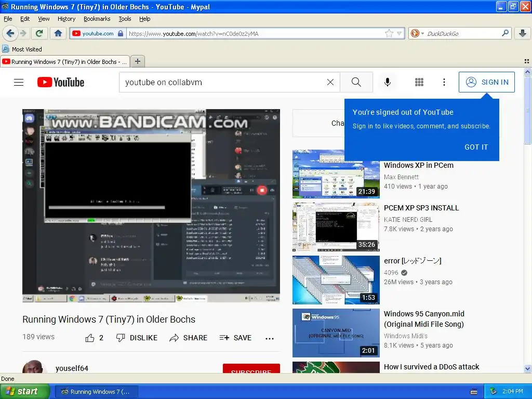This screenshot has height=399, width=532.
Task: Open the Windows start button
Action: point(25,392)
